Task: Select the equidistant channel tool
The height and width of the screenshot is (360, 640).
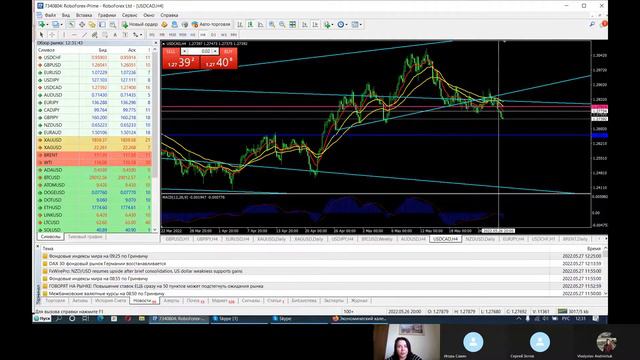Action: pos(94,35)
